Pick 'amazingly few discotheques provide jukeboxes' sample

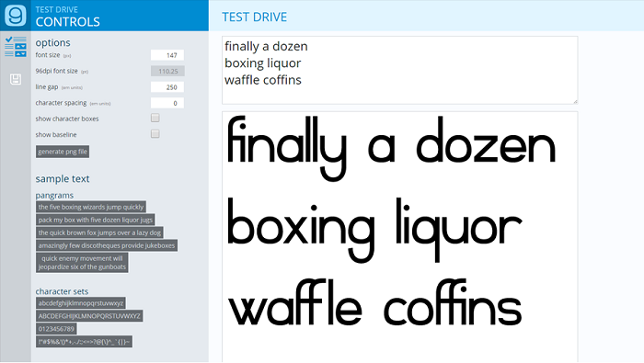click(x=107, y=245)
